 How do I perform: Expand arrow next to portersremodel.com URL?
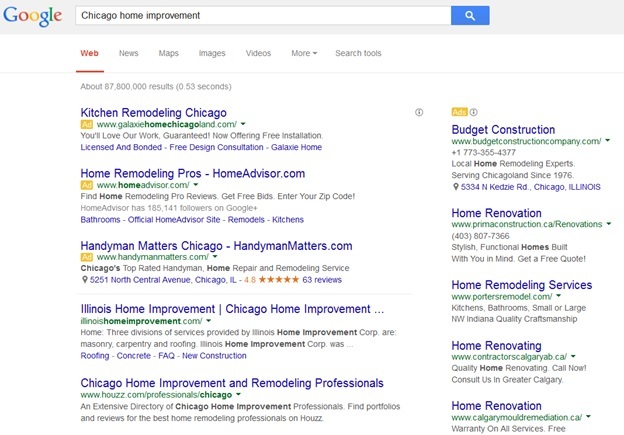pos(559,296)
